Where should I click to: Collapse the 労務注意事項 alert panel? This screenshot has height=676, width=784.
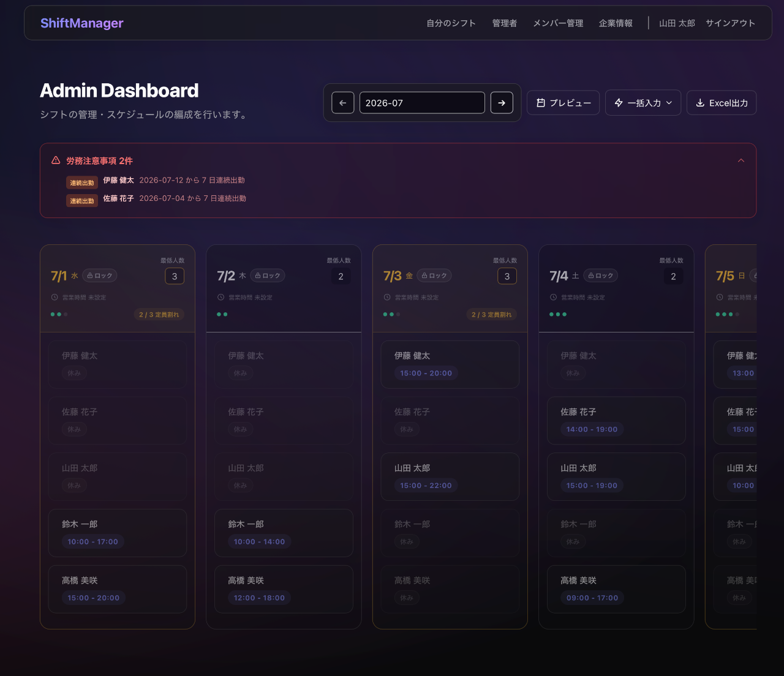741,160
